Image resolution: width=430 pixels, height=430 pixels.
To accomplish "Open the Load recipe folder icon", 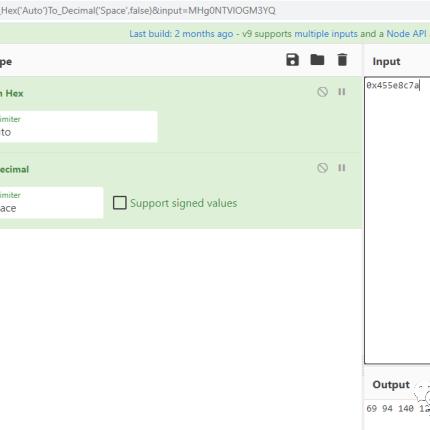I will (x=317, y=60).
